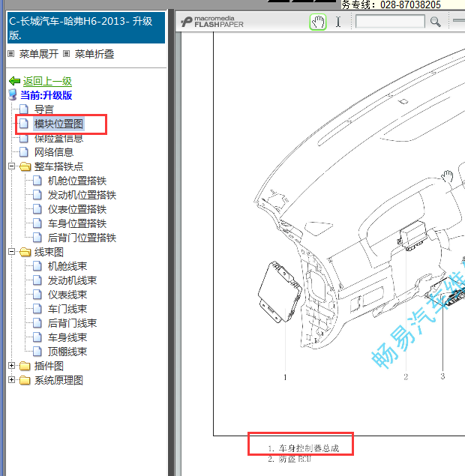Click the page icon next to 机舱位置搭铁
465x476 pixels.
37,181
